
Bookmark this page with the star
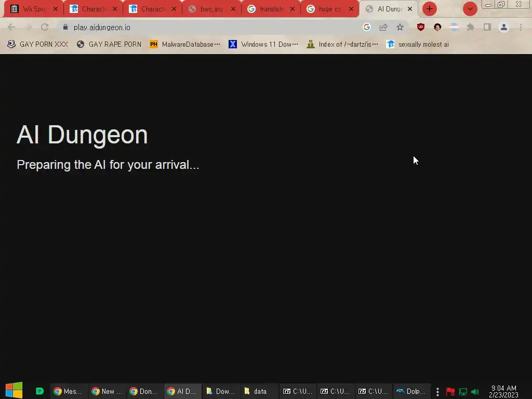coord(400,27)
